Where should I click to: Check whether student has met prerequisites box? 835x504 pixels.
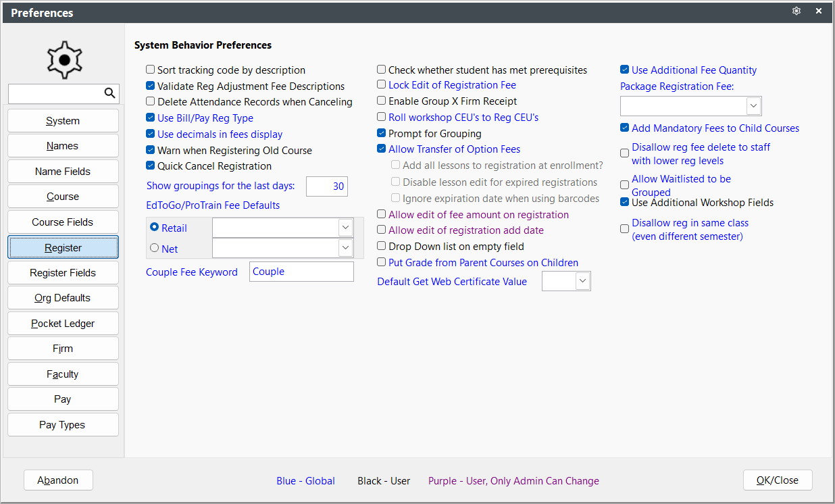[382, 70]
